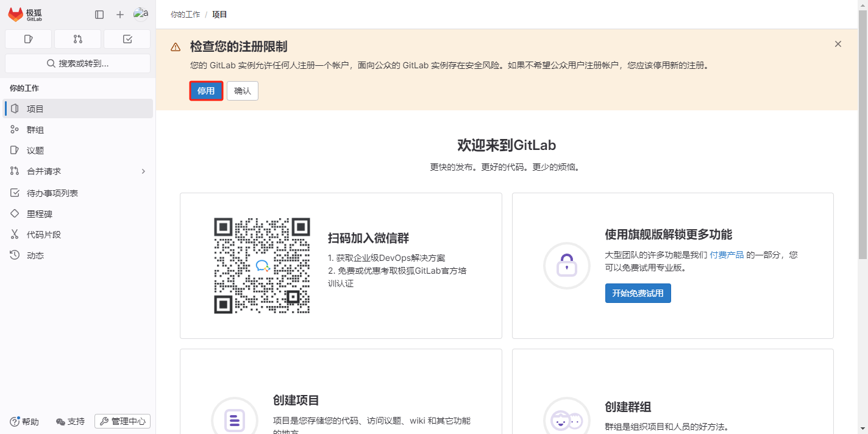
Task: Open 管理中心 with the wrench button
Action: [x=122, y=421]
